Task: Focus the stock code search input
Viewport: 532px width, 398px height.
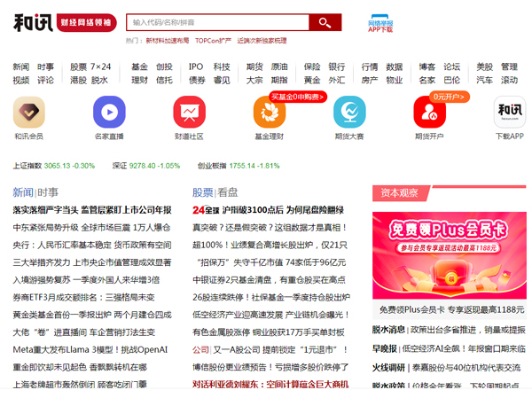Action: [218, 22]
